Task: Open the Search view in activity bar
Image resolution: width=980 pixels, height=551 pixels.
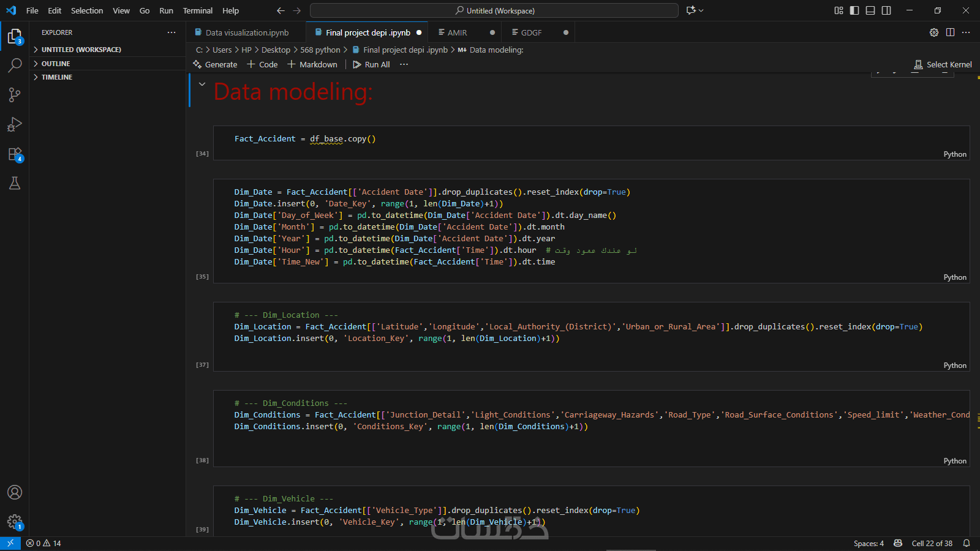Action: tap(15, 65)
